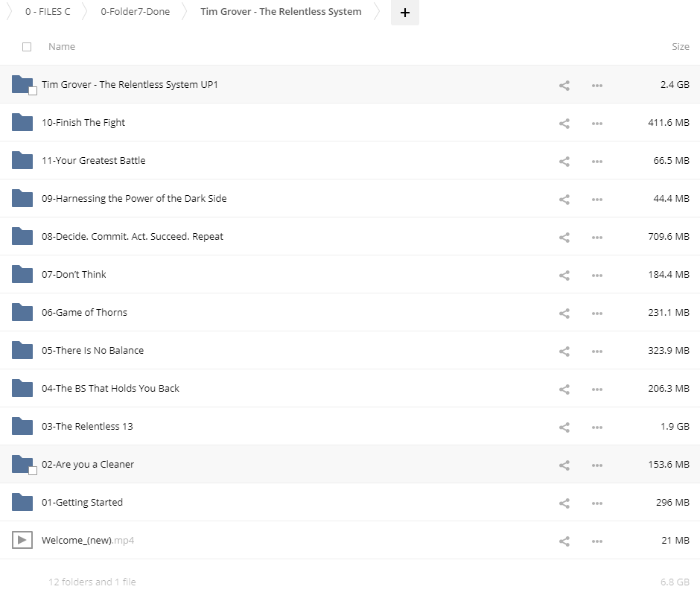Click share icon for 07-Don't Think

tap(564, 275)
